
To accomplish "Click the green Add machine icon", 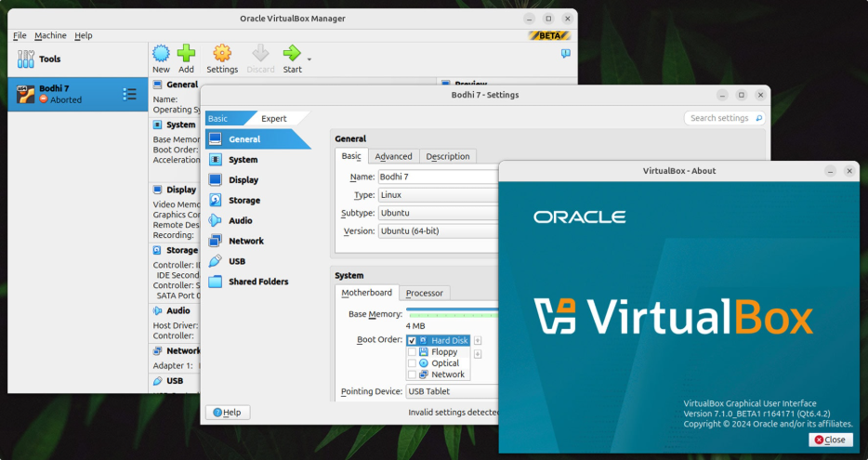I will (x=186, y=53).
